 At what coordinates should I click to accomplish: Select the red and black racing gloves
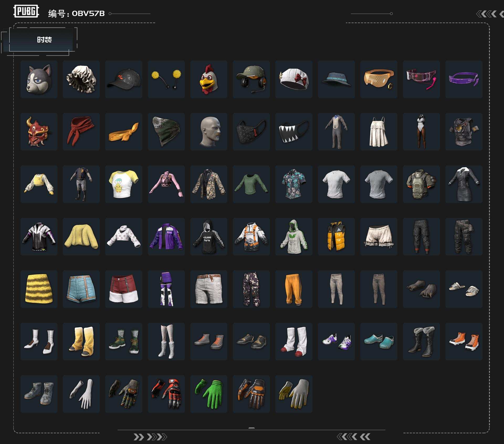coord(166,394)
